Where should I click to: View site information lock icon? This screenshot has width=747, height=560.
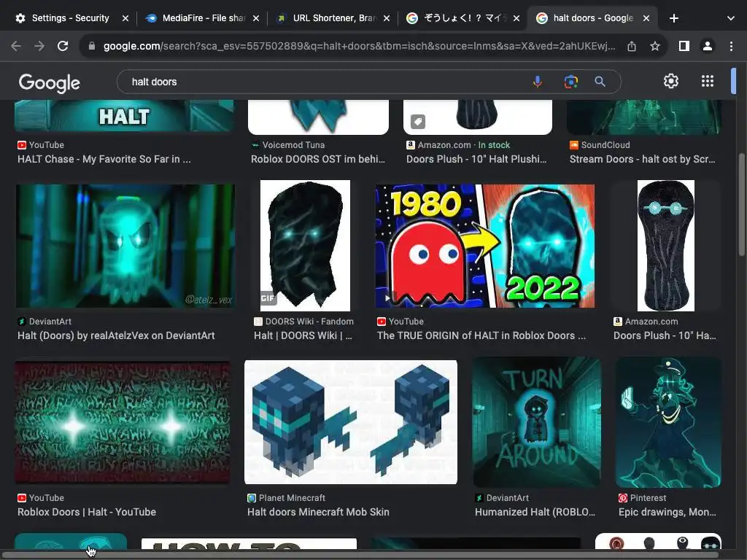pos(92,46)
